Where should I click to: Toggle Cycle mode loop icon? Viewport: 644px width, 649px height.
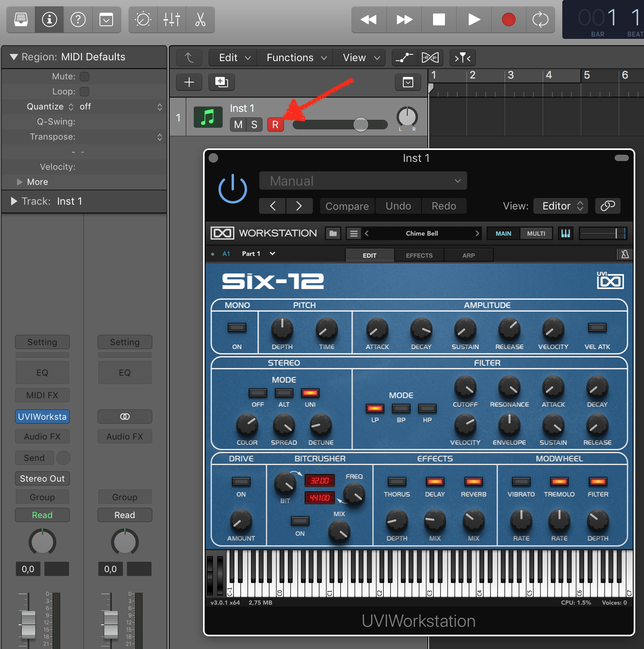click(540, 19)
